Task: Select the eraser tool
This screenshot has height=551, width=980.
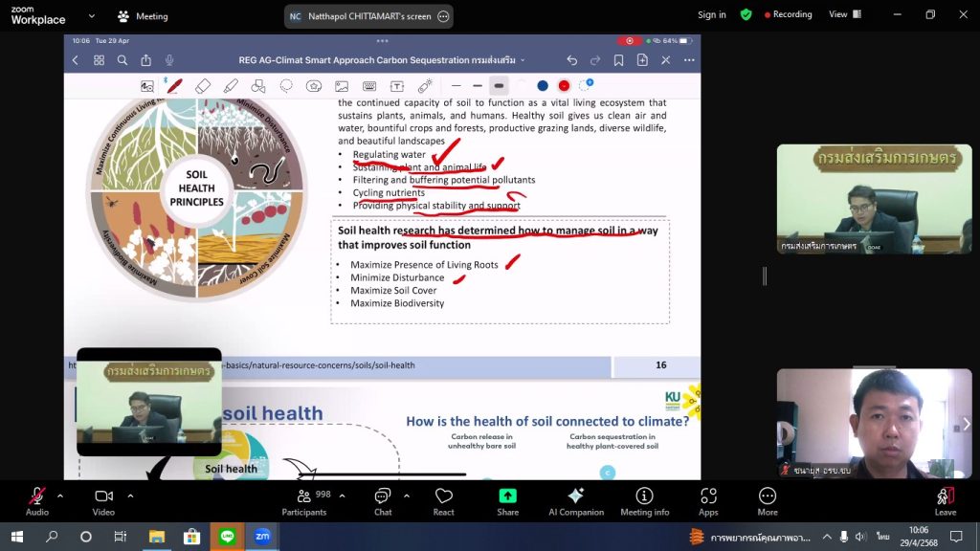Action: (203, 86)
